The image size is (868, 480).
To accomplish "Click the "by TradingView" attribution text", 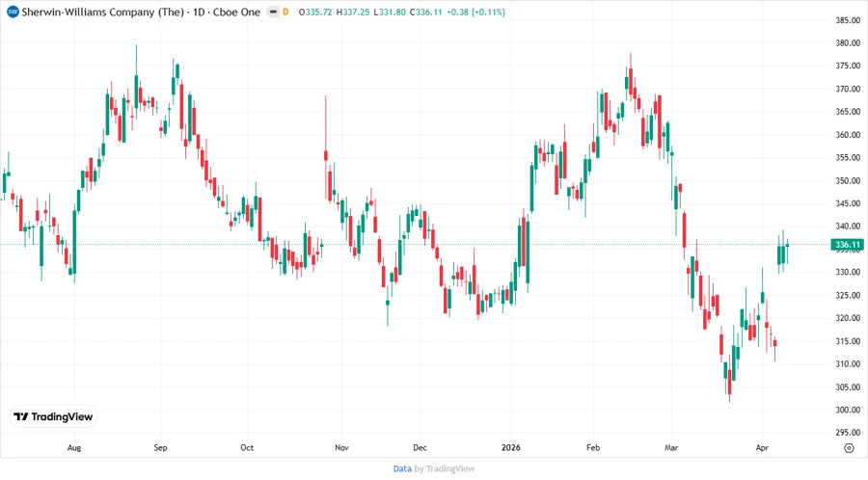I will [x=445, y=469].
